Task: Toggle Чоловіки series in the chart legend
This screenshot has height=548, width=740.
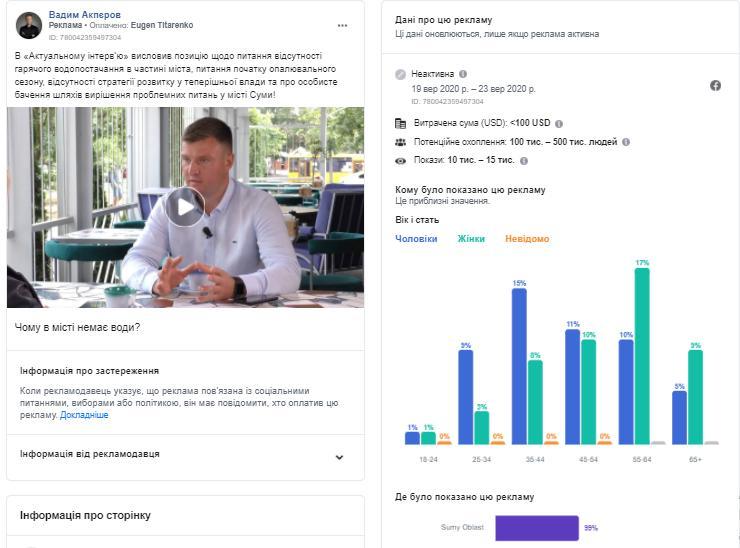Action: (x=416, y=239)
